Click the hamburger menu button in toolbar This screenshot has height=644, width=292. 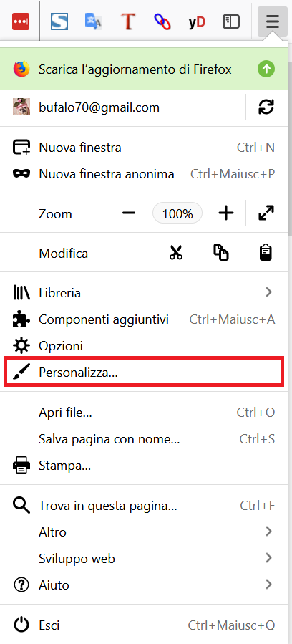272,21
